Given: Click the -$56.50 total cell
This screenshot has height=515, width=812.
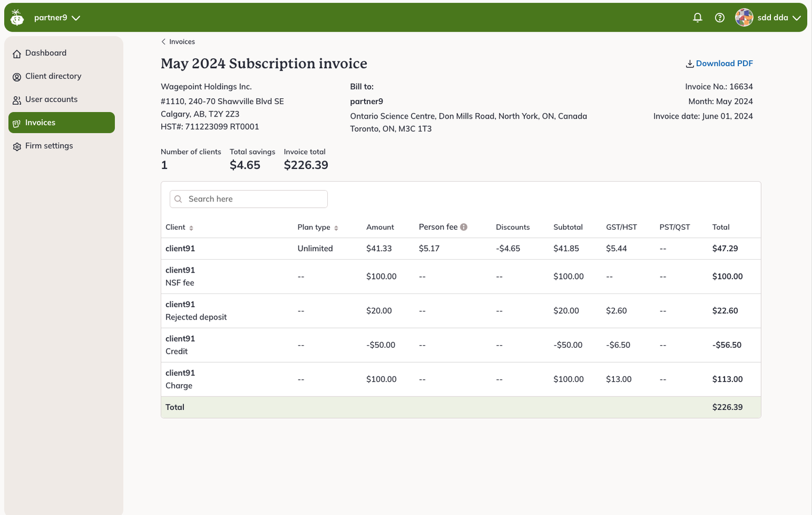Looking at the screenshot, I should (x=727, y=345).
